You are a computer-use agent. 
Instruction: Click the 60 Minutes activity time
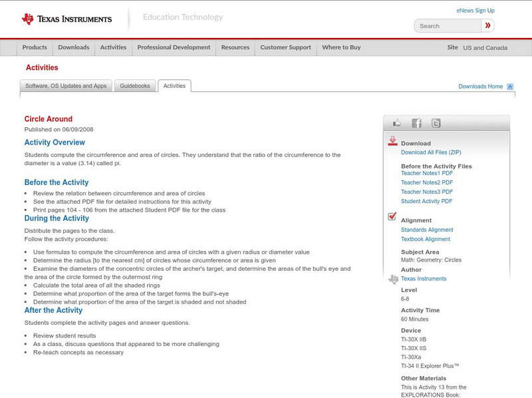click(x=414, y=319)
